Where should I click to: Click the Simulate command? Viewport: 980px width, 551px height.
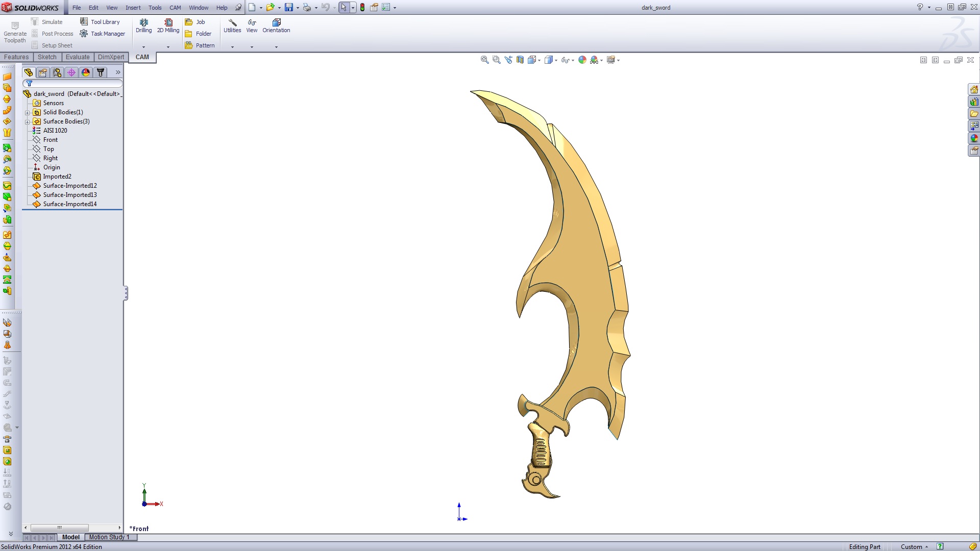point(47,22)
